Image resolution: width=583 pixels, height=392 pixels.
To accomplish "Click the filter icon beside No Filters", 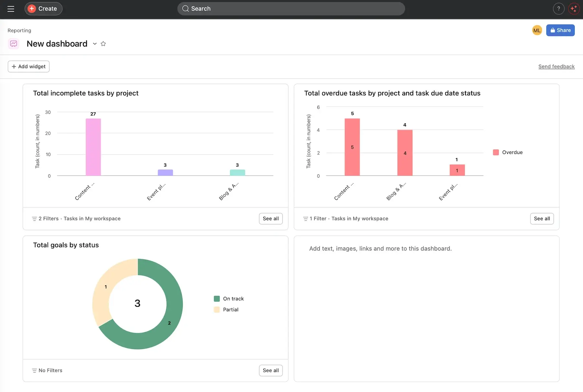I will point(34,371).
